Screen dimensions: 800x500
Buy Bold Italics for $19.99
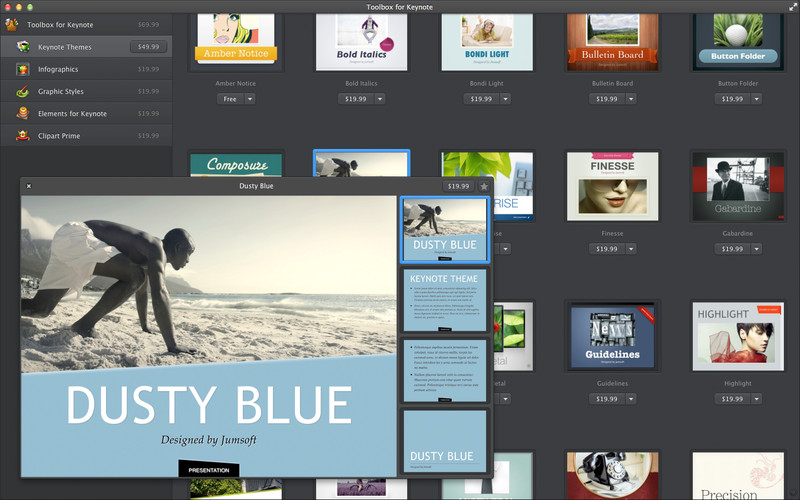[356, 99]
